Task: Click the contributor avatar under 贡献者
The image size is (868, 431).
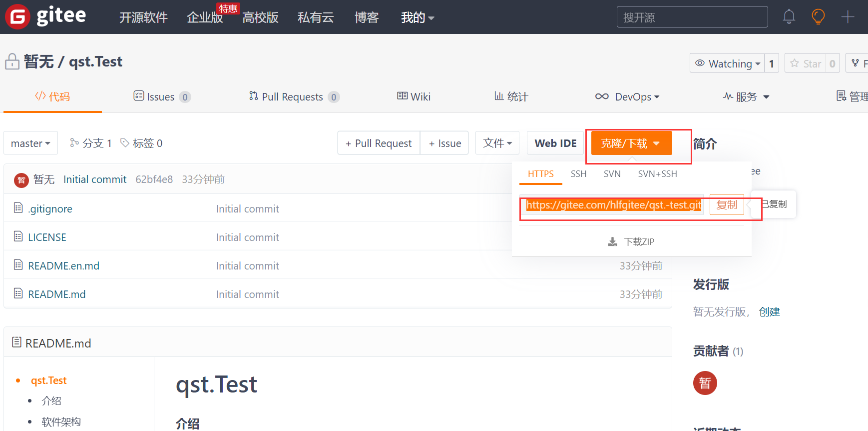Action: pyautogui.click(x=705, y=383)
